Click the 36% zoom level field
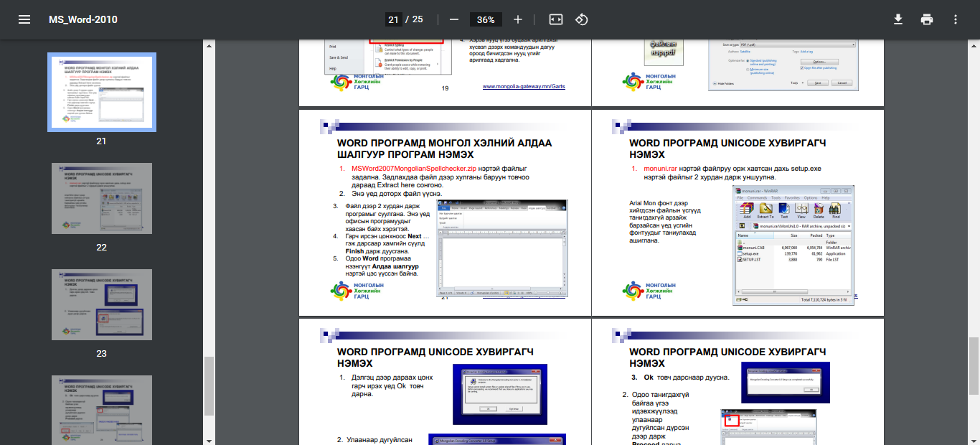This screenshot has height=445, width=980. click(486, 19)
